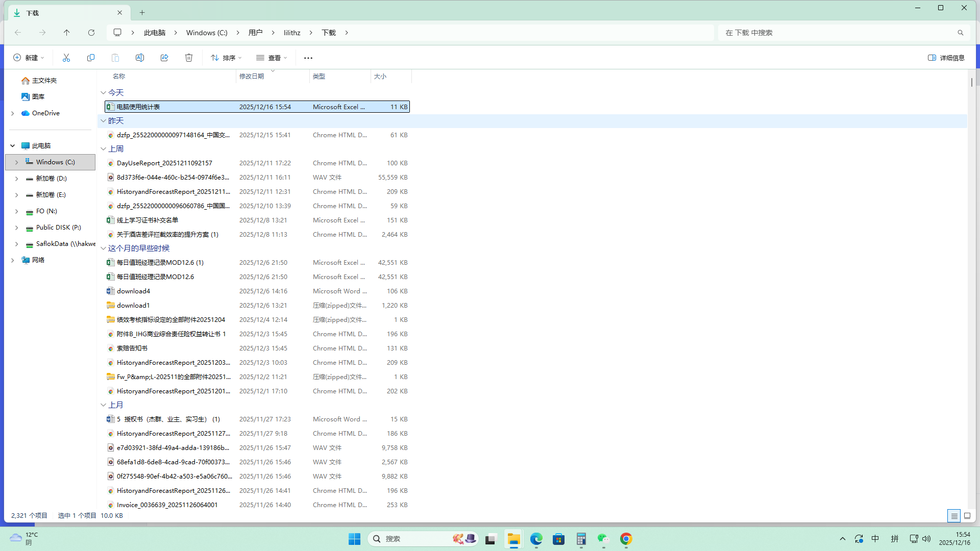Image resolution: width=980 pixels, height=551 pixels.
Task: Click the Copy icon in toolbar
Action: (x=91, y=58)
